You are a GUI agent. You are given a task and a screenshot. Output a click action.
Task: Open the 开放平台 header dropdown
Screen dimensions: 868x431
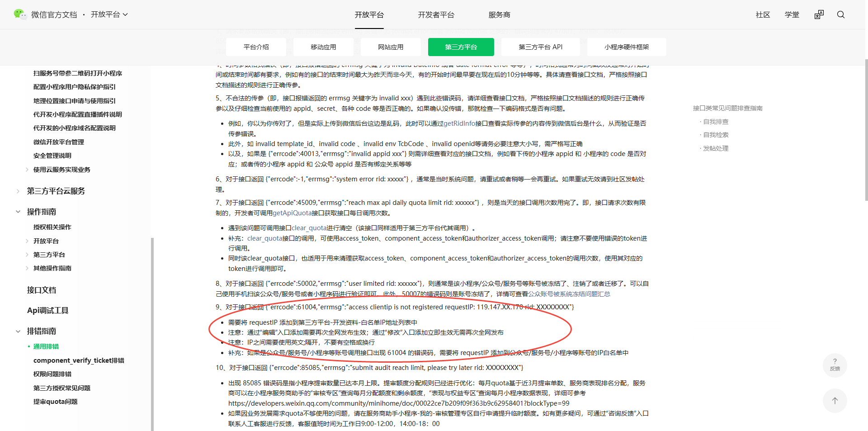pyautogui.click(x=109, y=14)
